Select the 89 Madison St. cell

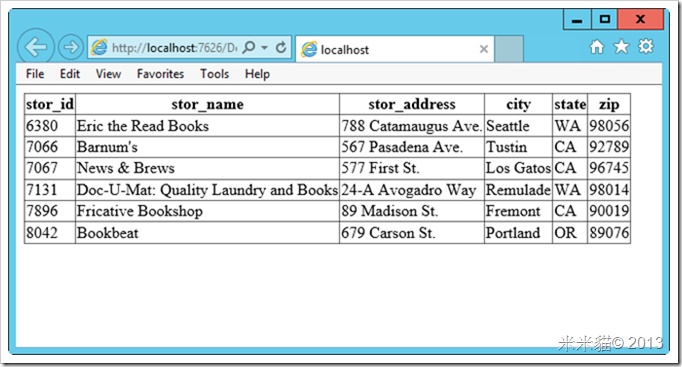(412, 211)
